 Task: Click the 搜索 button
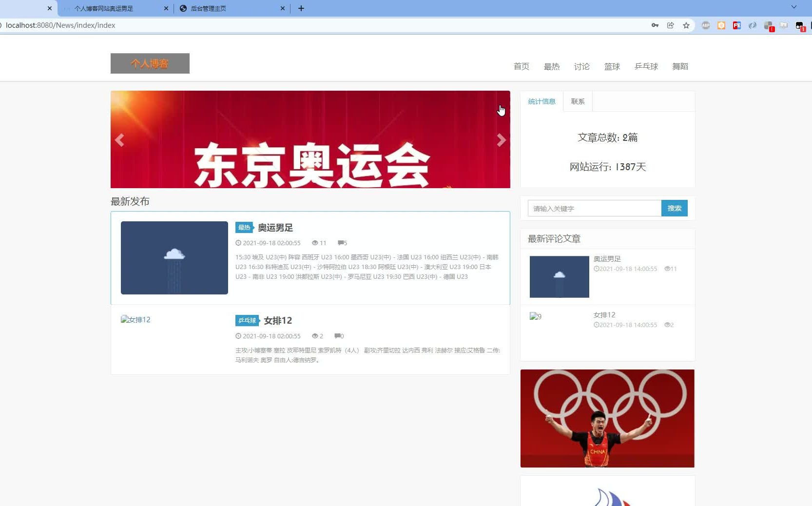click(675, 208)
